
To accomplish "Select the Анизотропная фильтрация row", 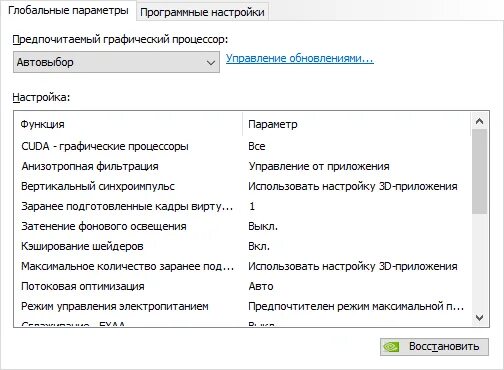I will coord(243,166).
